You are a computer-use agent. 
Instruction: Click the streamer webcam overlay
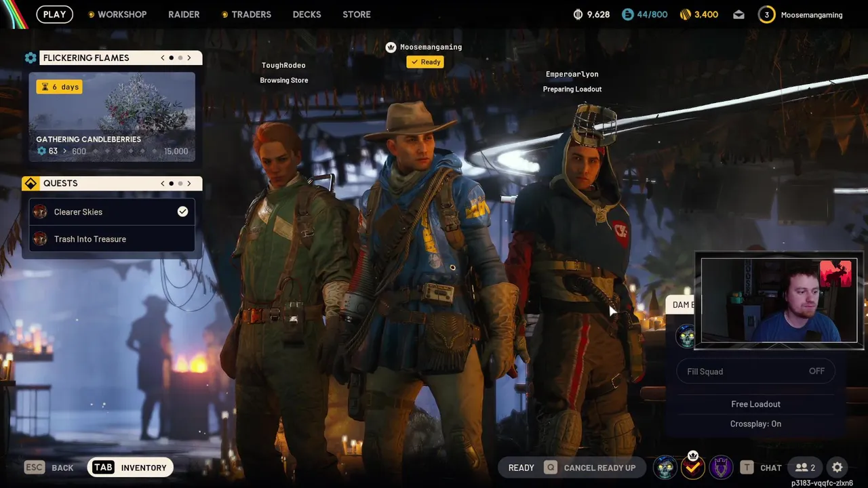(x=779, y=302)
